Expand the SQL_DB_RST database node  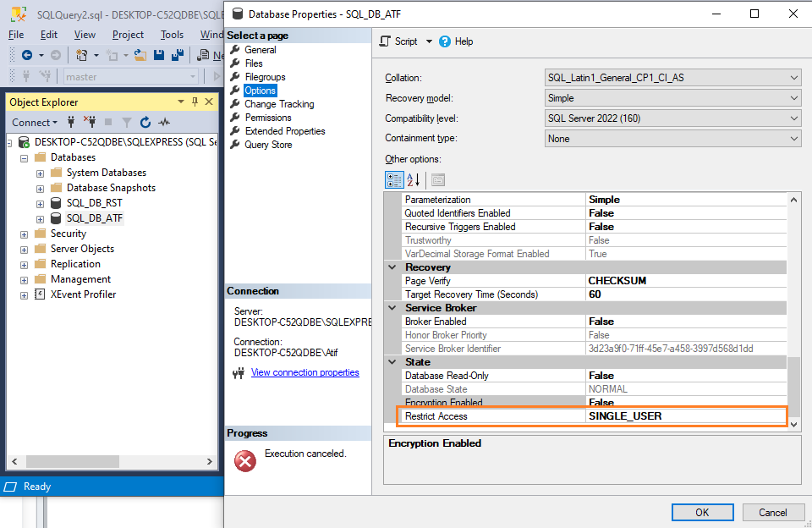[x=40, y=204]
